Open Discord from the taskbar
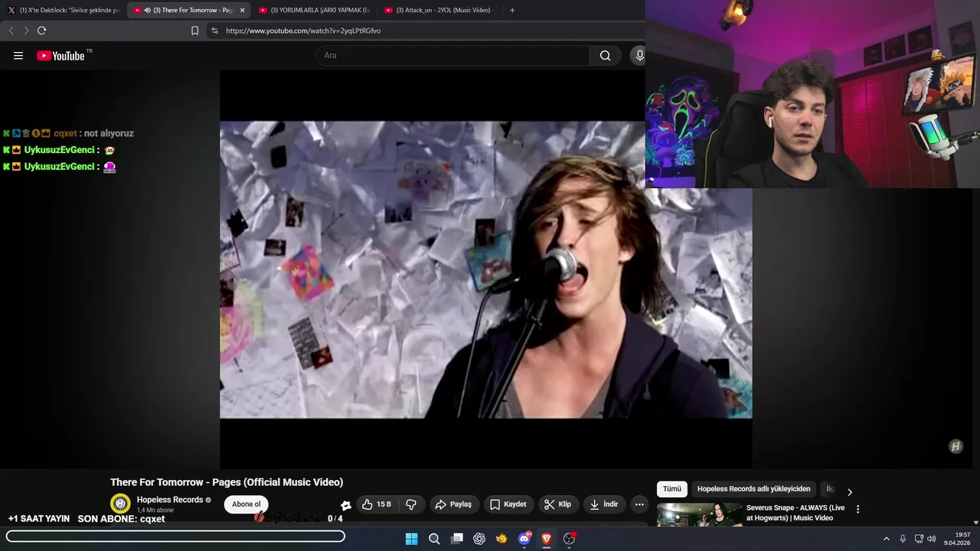980x551 pixels. tap(524, 539)
